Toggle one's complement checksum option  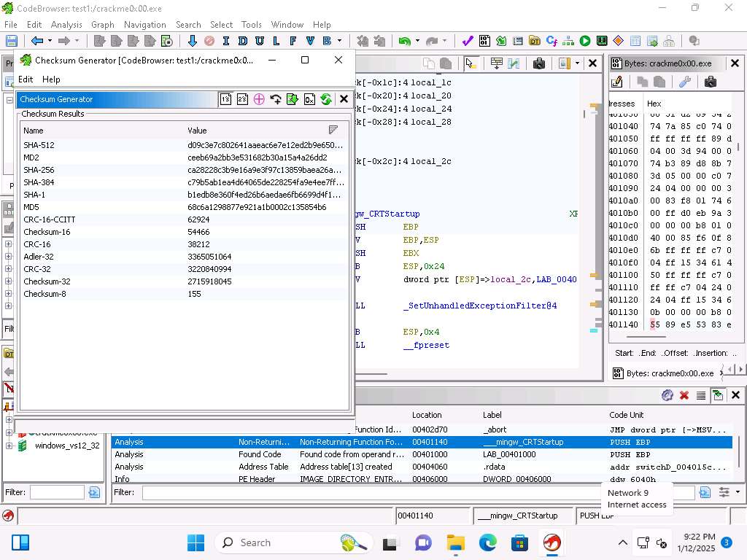[226, 99]
